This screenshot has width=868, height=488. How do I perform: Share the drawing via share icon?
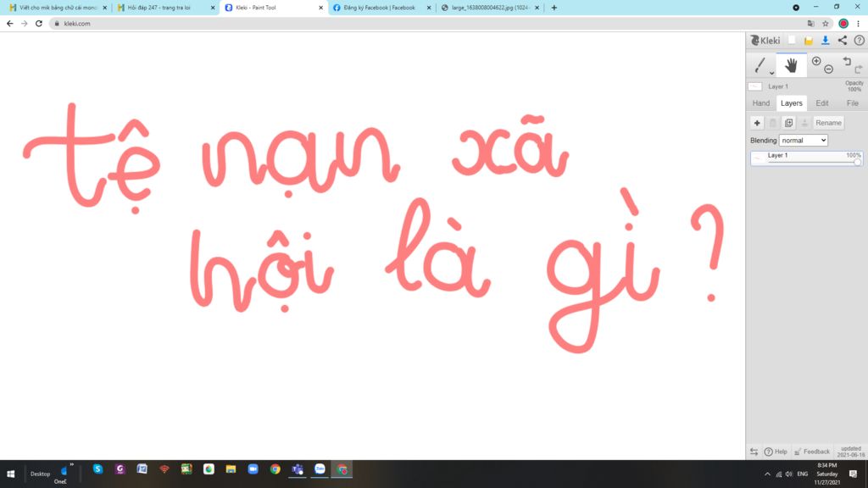pyautogui.click(x=842, y=41)
